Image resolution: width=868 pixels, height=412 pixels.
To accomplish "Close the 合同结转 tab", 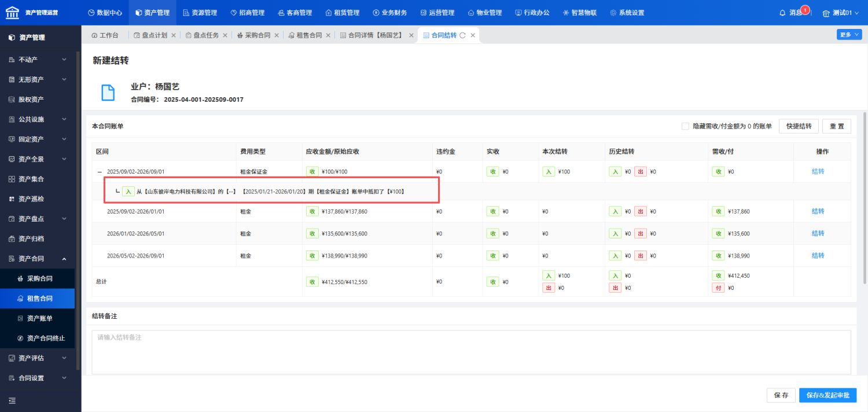I will click(x=473, y=35).
